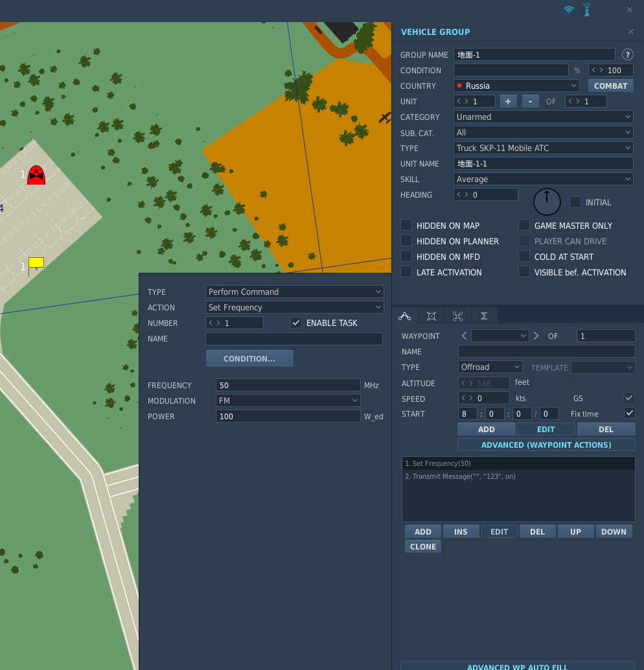Click the Unit Name input field
The height and width of the screenshot is (670, 644).
543,163
